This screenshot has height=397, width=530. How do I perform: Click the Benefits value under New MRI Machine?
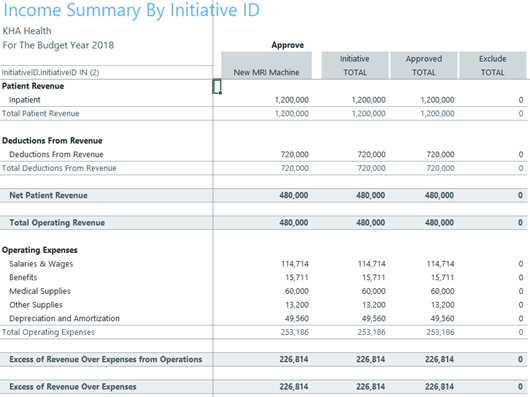(x=297, y=277)
